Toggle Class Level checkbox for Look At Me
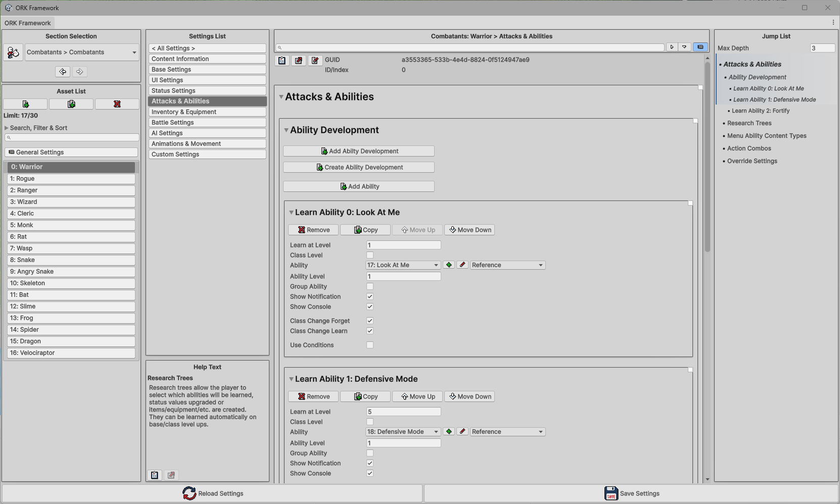840x504 pixels. point(370,255)
